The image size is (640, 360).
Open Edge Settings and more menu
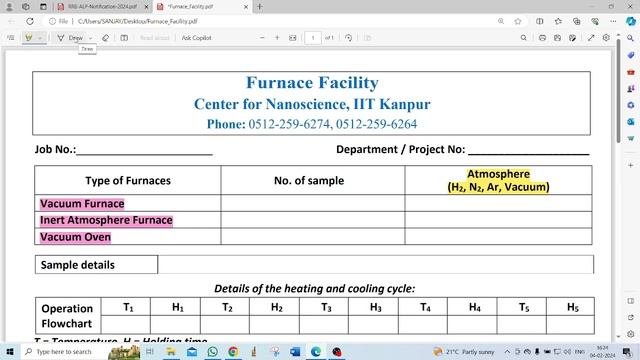(613, 21)
